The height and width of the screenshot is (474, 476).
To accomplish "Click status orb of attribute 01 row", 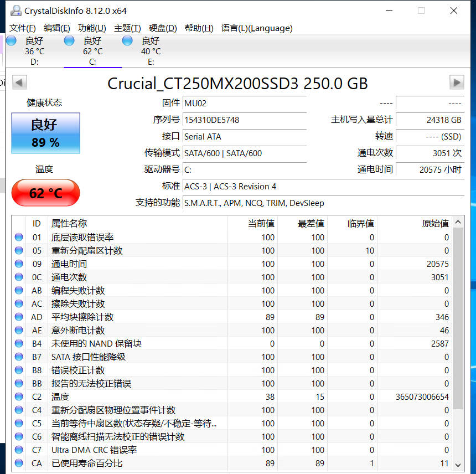I will [19, 237].
